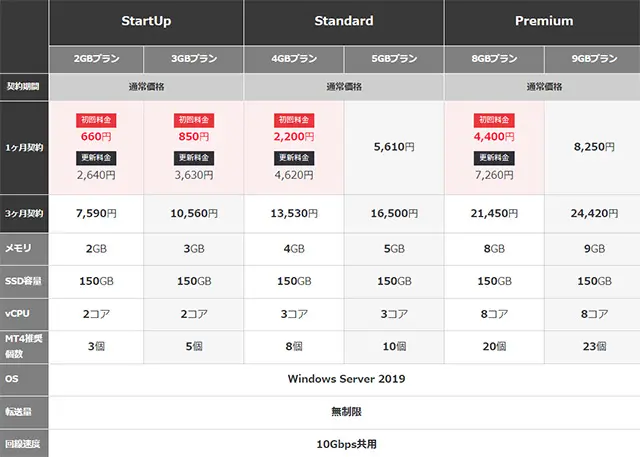Image resolution: width=640 pixels, height=457 pixels.
Task: Choose the 4GBプラン column header
Action: [294, 59]
